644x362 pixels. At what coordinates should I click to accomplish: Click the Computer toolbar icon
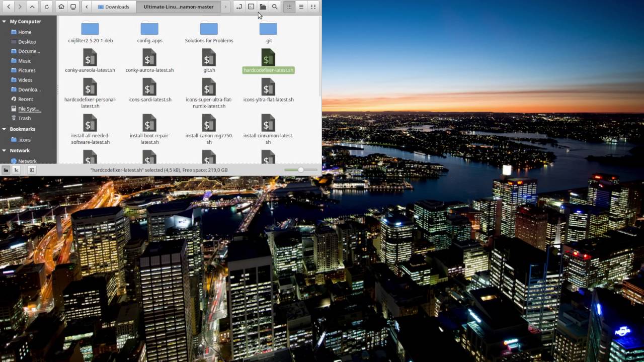click(73, 7)
